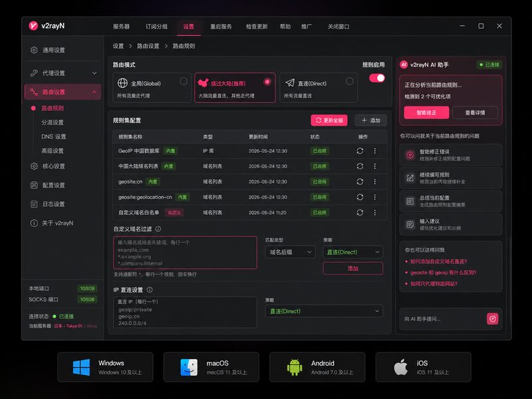Click the 查看详情 button

click(x=475, y=112)
